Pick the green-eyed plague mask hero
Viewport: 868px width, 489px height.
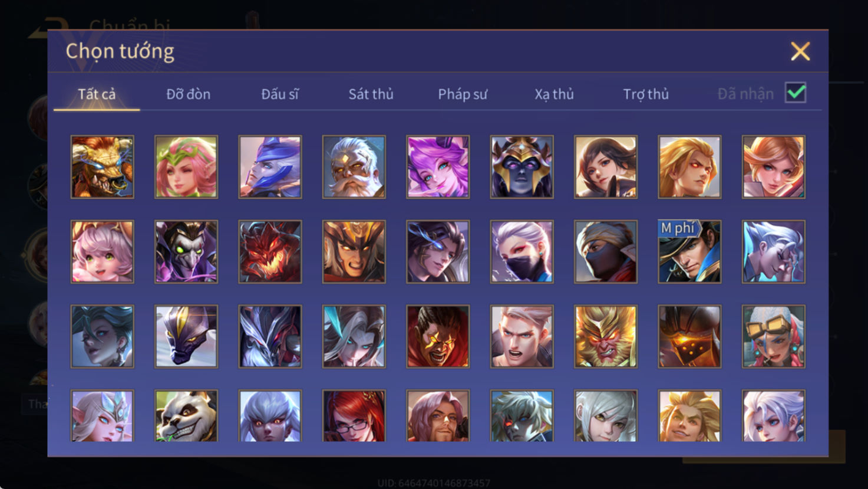[186, 252]
